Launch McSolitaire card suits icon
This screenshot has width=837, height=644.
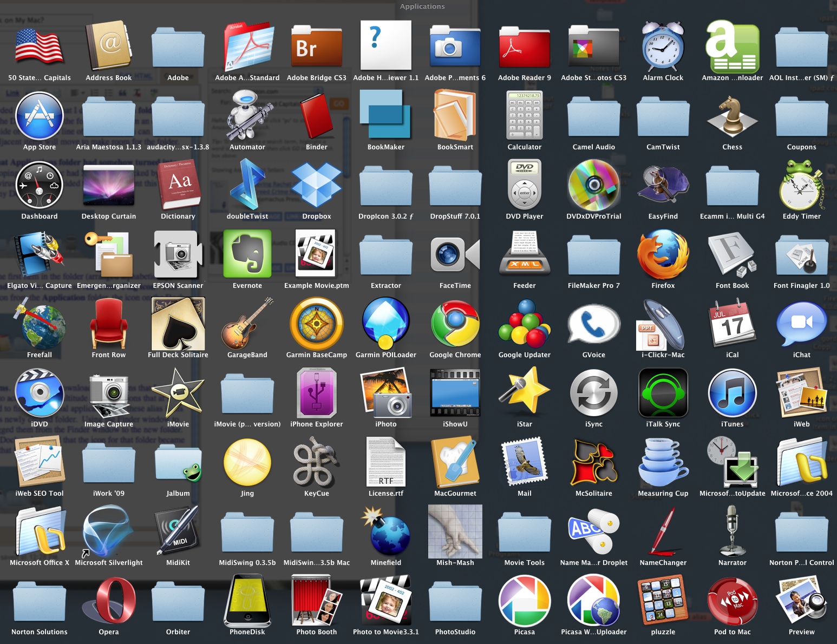594,462
